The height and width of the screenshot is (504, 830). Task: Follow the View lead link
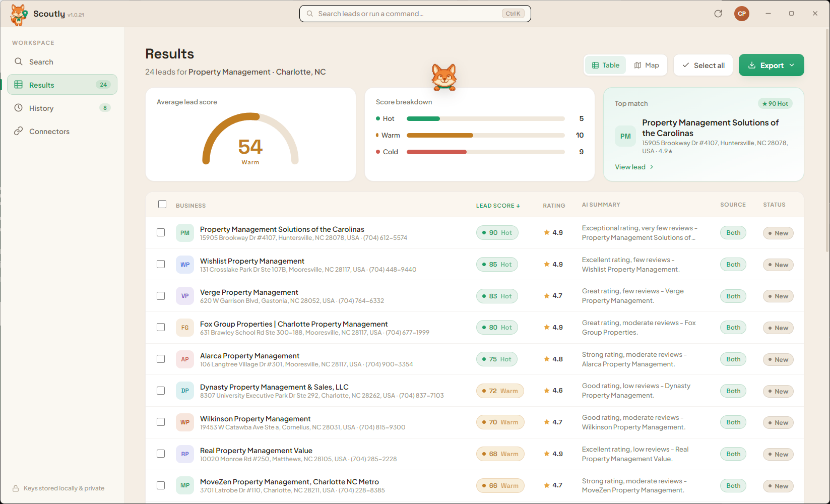point(634,167)
